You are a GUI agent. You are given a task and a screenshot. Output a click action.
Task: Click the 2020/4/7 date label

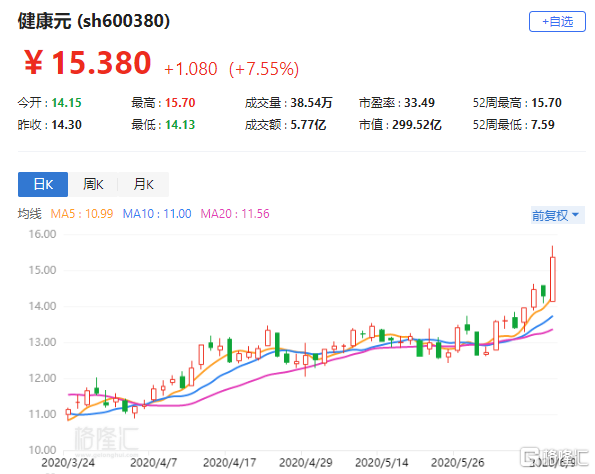tap(153, 463)
